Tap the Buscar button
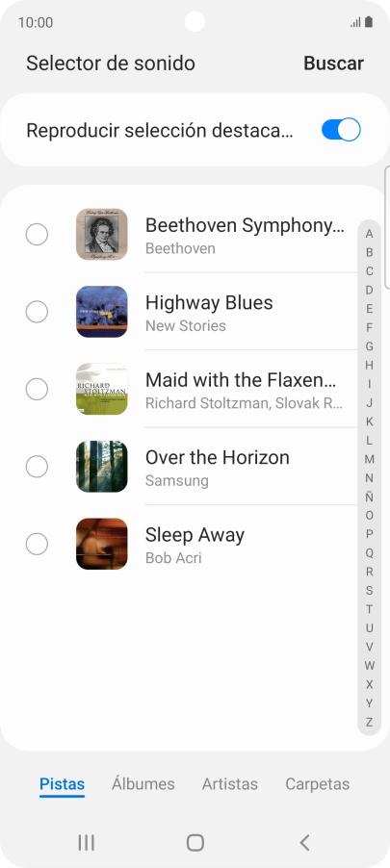390x868 pixels. coord(333,64)
